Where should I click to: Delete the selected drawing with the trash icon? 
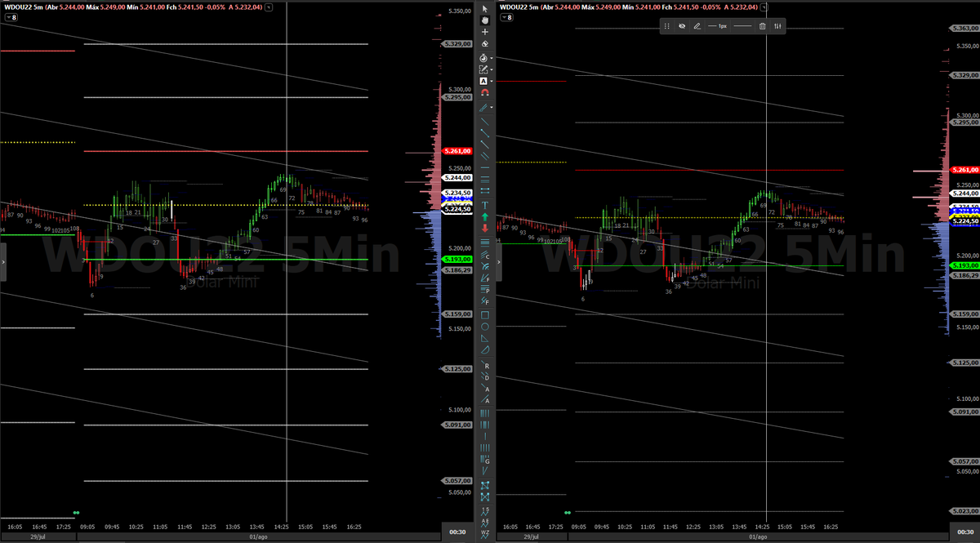coord(762,26)
